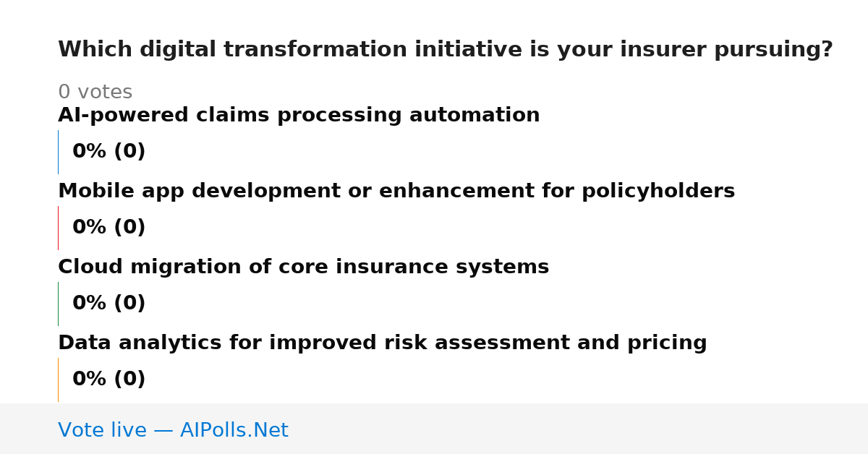This screenshot has height=454, width=868.
Task: Click the 0 votes total counter
Action: 95,93
